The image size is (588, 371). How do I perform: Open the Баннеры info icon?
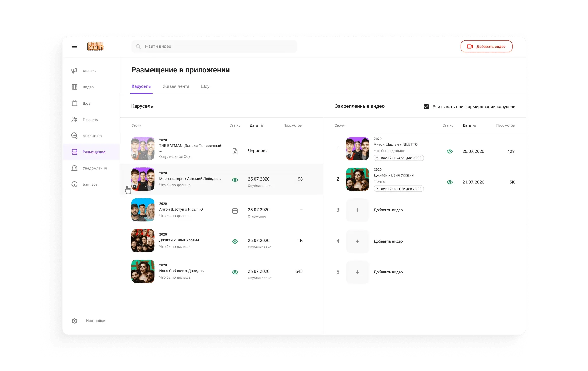click(75, 184)
